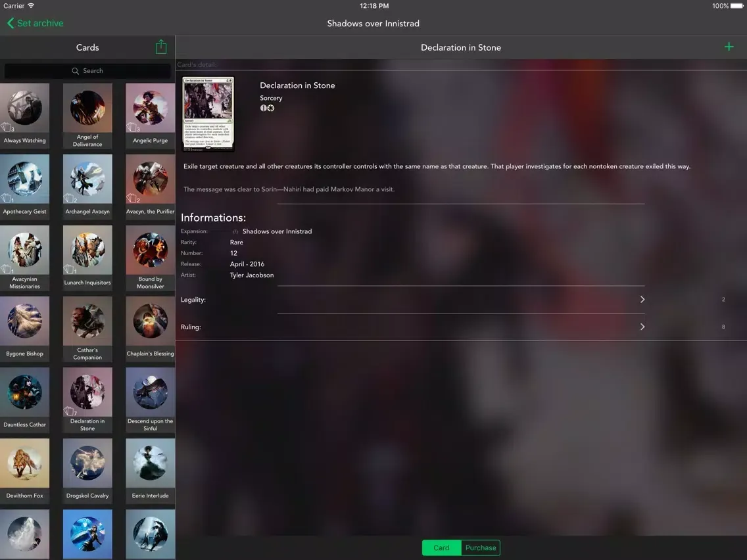Click the mana cost symbols
Viewport: 747px width, 560px height.
pyautogui.click(x=267, y=108)
